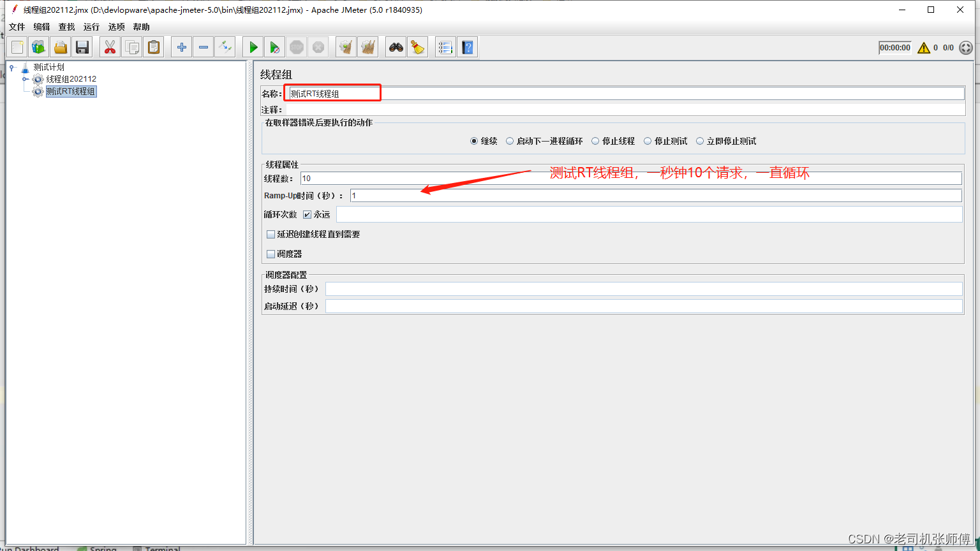980x551 pixels.
Task: Click the 循环次数 loop count field
Action: (649, 214)
